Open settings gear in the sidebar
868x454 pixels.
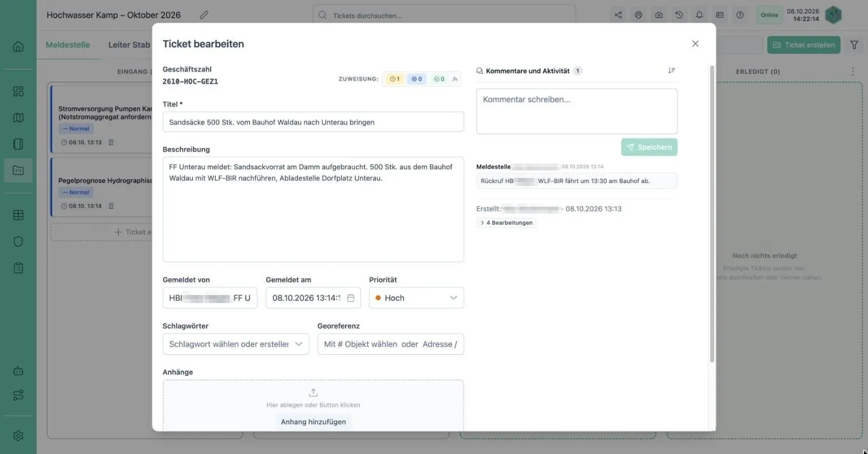point(18,436)
